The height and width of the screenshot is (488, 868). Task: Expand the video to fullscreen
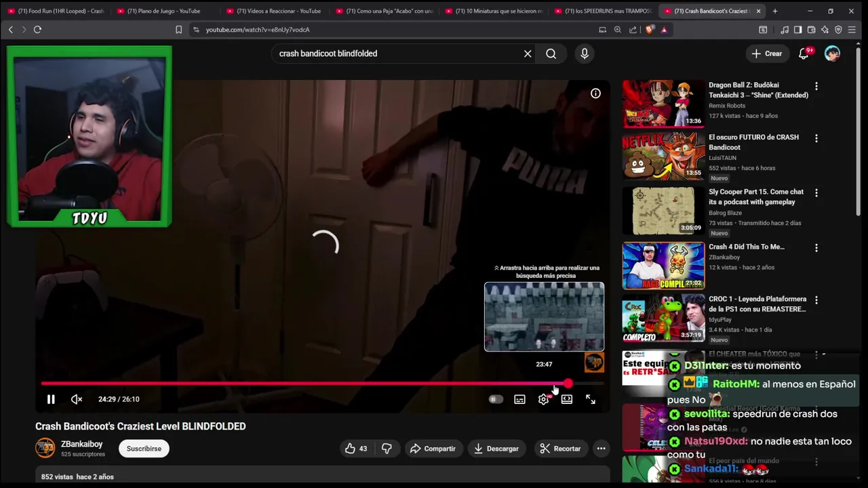[591, 399]
